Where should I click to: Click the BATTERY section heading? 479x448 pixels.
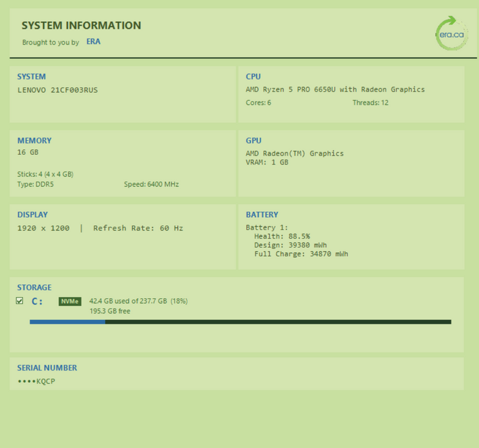(262, 214)
